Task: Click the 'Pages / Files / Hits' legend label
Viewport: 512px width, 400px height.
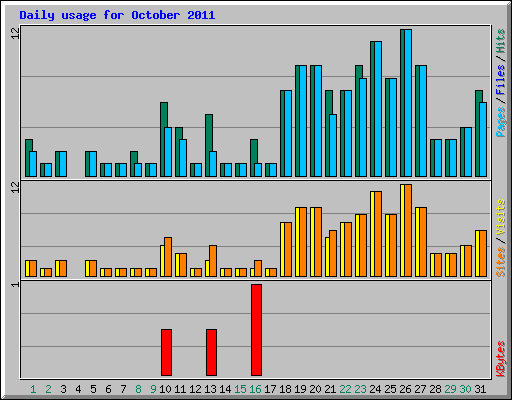Action: pyautogui.click(x=501, y=83)
